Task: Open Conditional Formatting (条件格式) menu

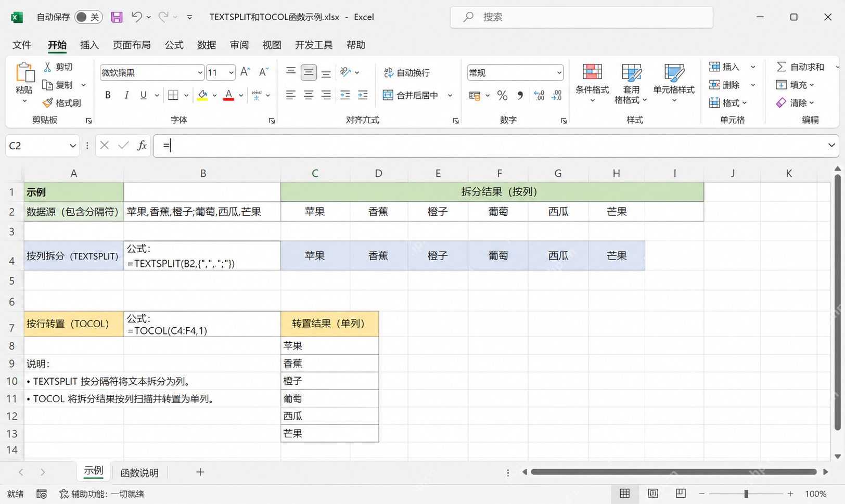Action: 592,83
